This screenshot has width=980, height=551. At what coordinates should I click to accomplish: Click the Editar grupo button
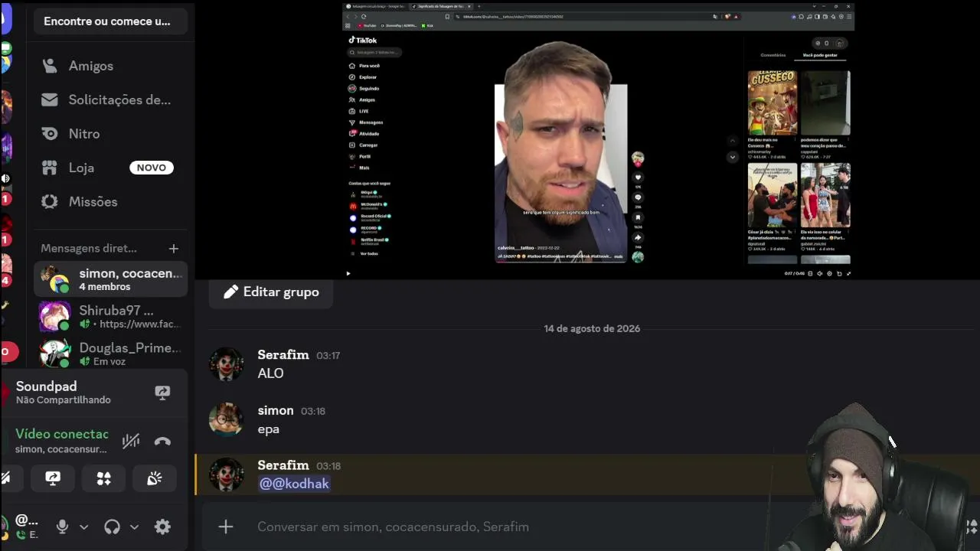click(271, 292)
